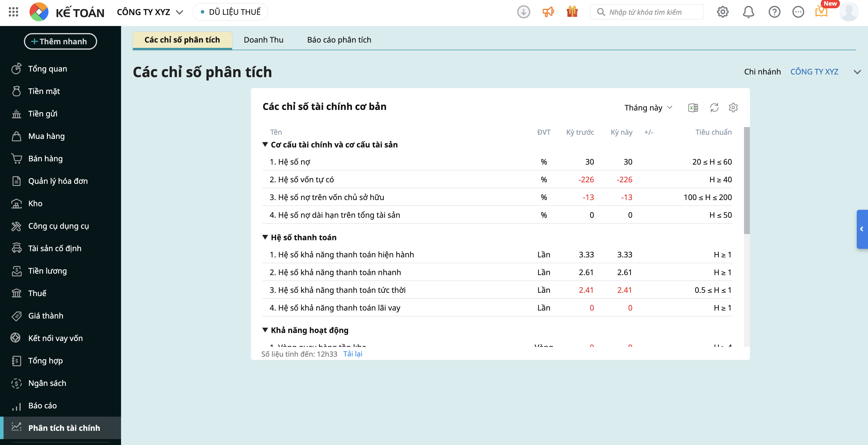The width and height of the screenshot is (868, 445).
Task: Open Mua hàng module
Action: 61,136
